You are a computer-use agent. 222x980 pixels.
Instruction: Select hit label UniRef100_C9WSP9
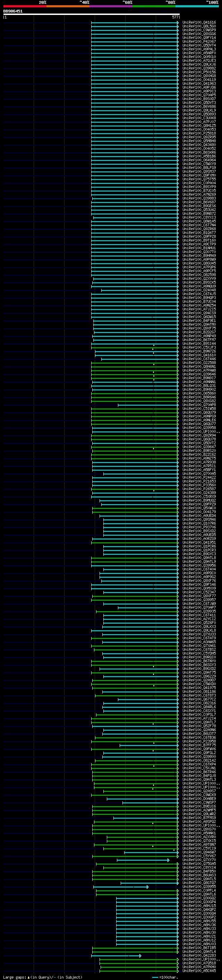[x=199, y=30]
